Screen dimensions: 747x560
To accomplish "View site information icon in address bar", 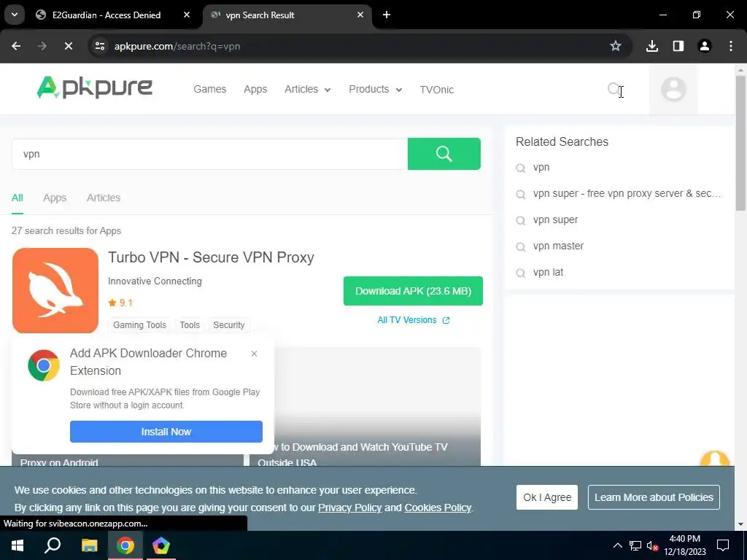I will pyautogui.click(x=99, y=46).
